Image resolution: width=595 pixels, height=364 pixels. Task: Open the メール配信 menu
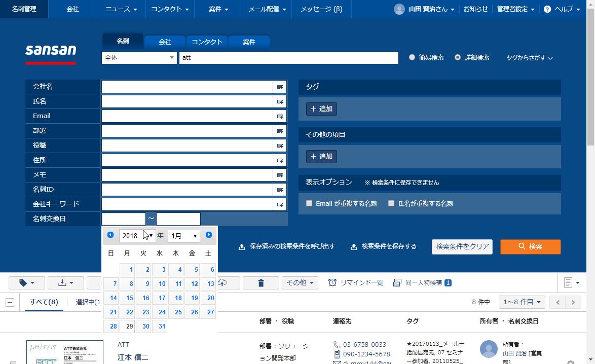pos(267,9)
